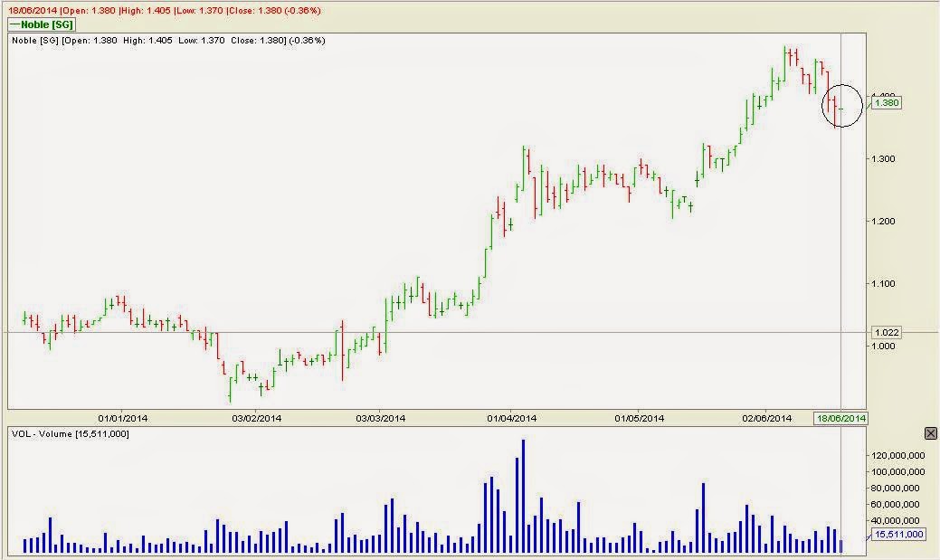Screen dimensions: 940x560
Task: Select the Noble [SG] legend label
Action: (42, 24)
